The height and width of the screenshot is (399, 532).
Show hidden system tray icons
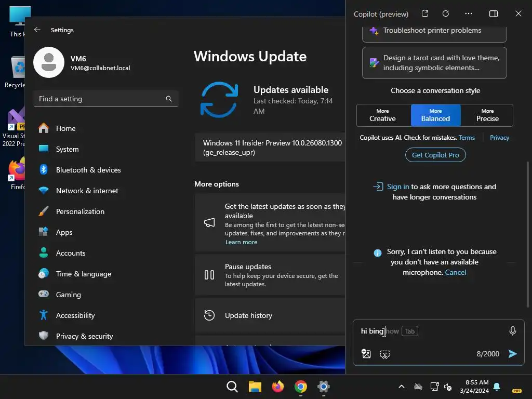(x=402, y=387)
